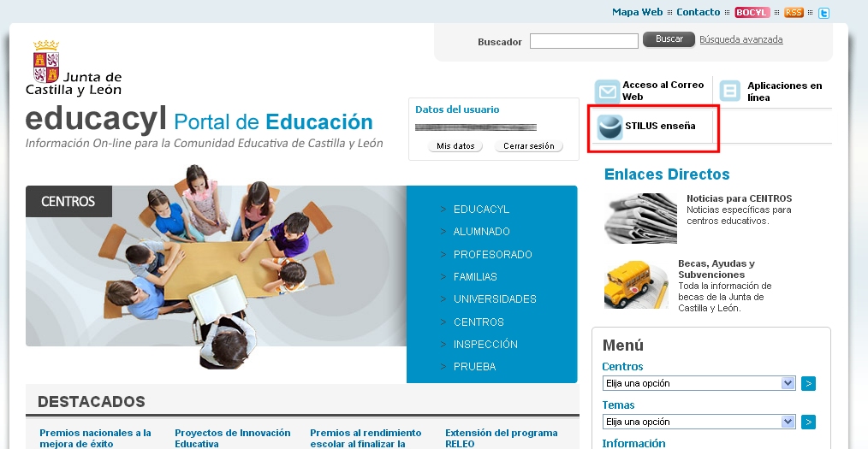Open the BOCYL badge link
The height and width of the screenshot is (449, 868).
(752, 12)
